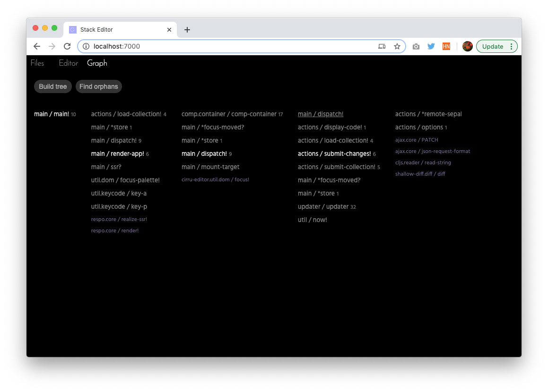Click ajax.core / PATCH entry

pyautogui.click(x=417, y=140)
